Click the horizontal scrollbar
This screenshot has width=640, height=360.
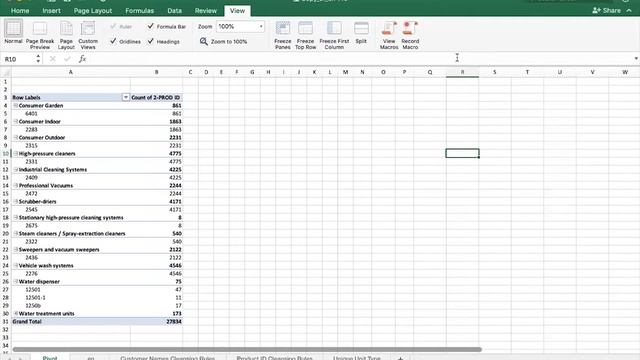(x=247, y=349)
